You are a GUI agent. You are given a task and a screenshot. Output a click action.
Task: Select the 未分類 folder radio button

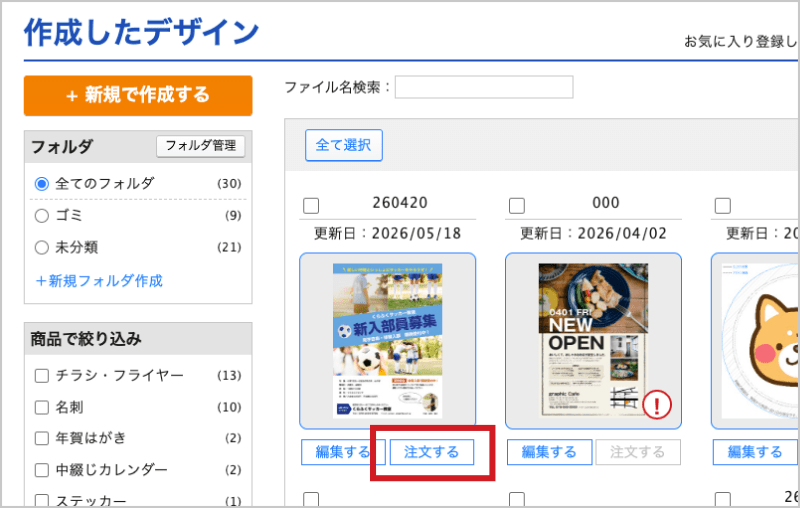(42, 248)
